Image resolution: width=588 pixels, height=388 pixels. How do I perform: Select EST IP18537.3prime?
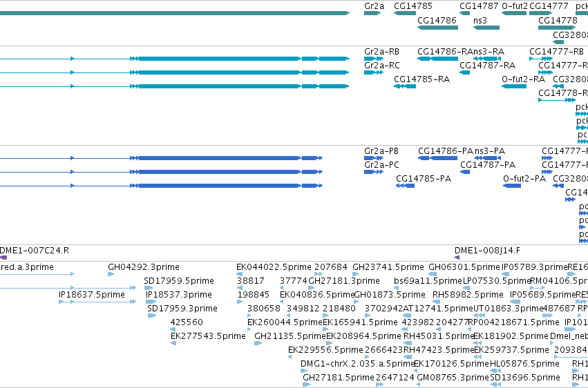pos(179,295)
